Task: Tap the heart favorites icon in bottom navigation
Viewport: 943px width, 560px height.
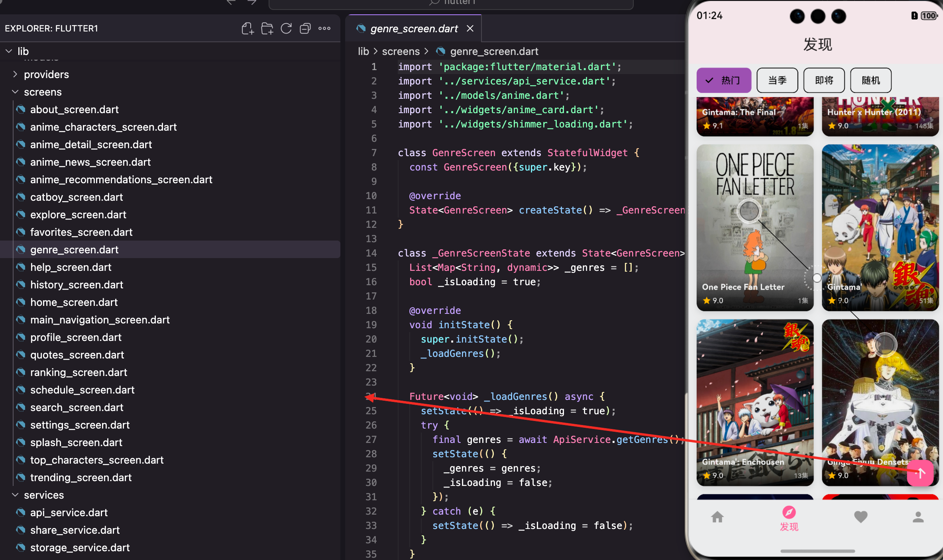Action: tap(861, 517)
